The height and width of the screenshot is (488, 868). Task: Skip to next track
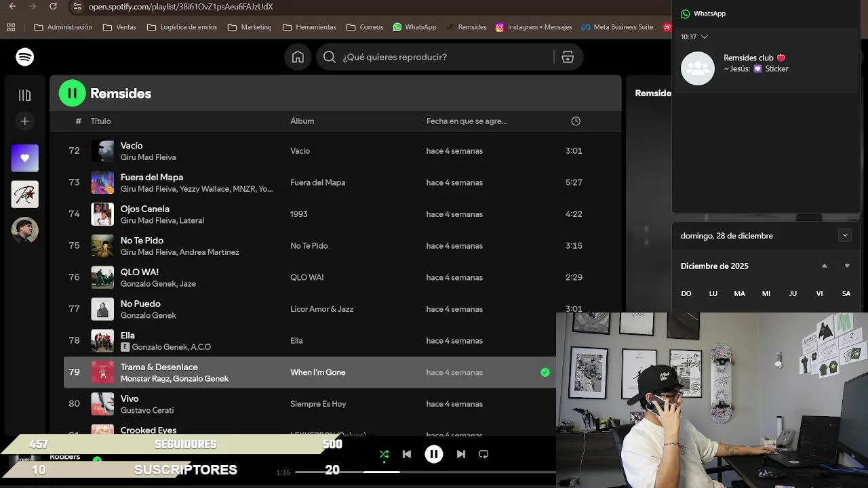461,454
